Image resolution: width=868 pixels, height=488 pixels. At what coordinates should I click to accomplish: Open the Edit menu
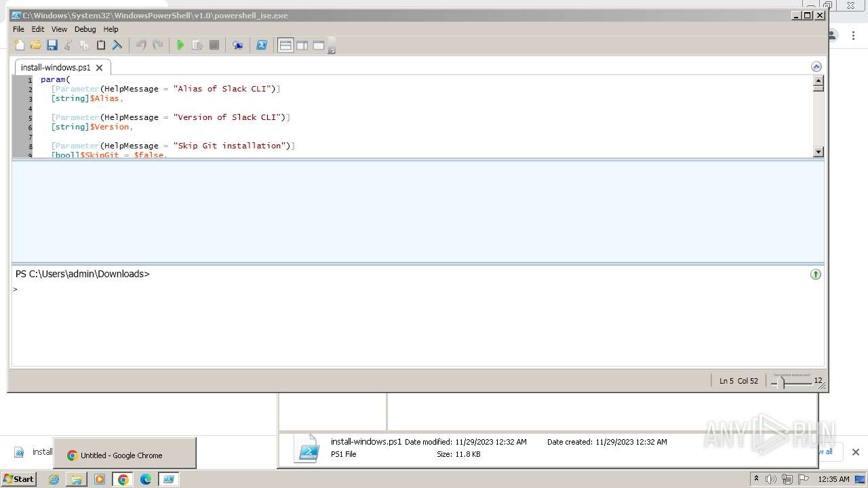[38, 29]
